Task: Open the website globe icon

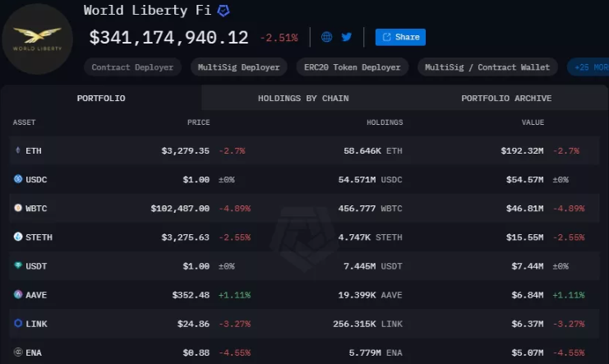Action: click(x=326, y=37)
